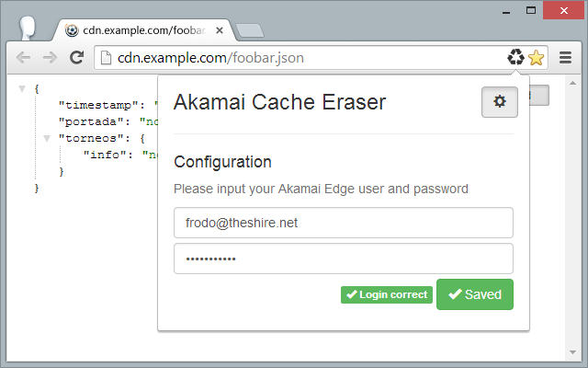This screenshot has width=588, height=368.
Task: Open settings via the gear button
Action: [x=500, y=102]
